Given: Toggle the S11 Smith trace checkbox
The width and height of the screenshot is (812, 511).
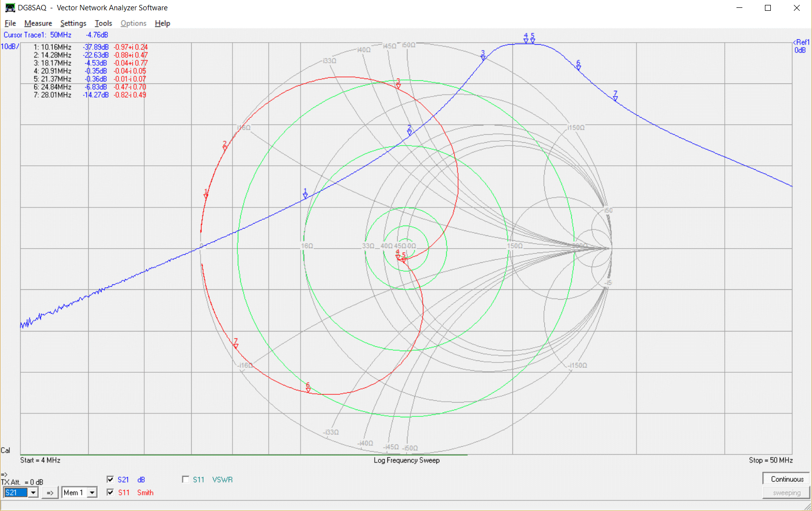Looking at the screenshot, I should click(110, 492).
